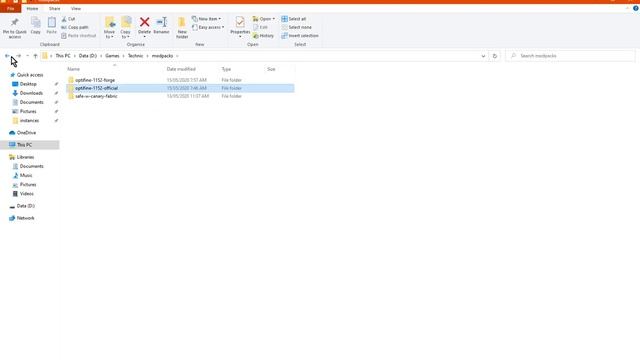This screenshot has width=640, height=360.
Task: Click Select all in the ribbon
Action: (x=293, y=19)
